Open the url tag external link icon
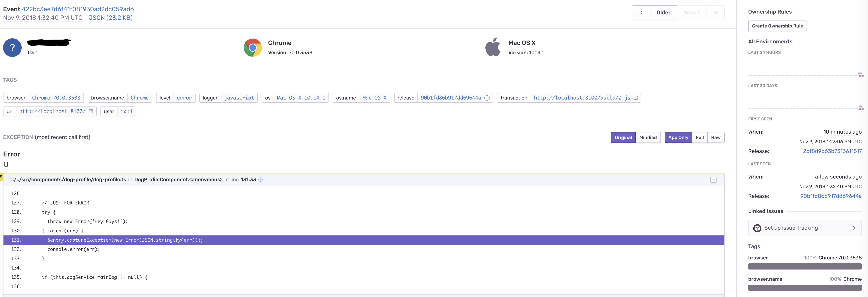The width and height of the screenshot is (868, 297). [x=91, y=111]
